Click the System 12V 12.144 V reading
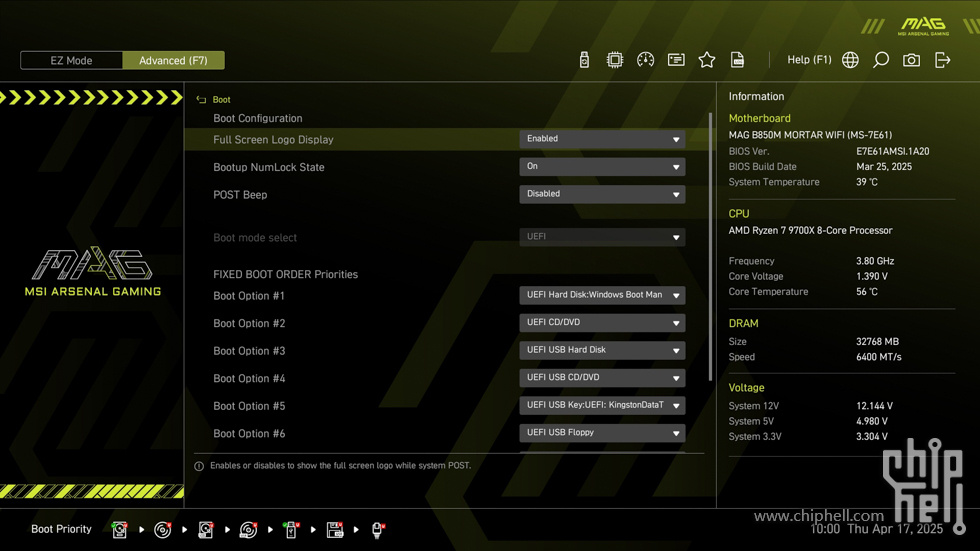This screenshot has height=551, width=980. pos(874,406)
